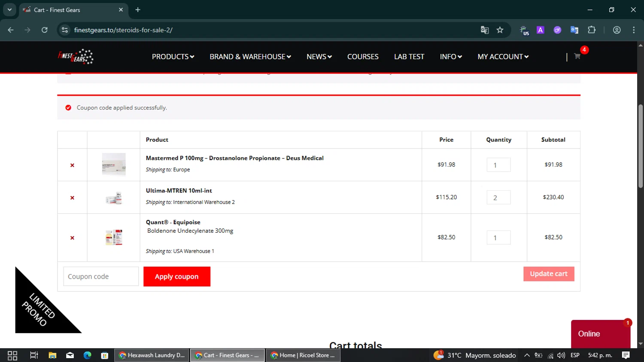Open the shopping cart icon in header

click(577, 56)
